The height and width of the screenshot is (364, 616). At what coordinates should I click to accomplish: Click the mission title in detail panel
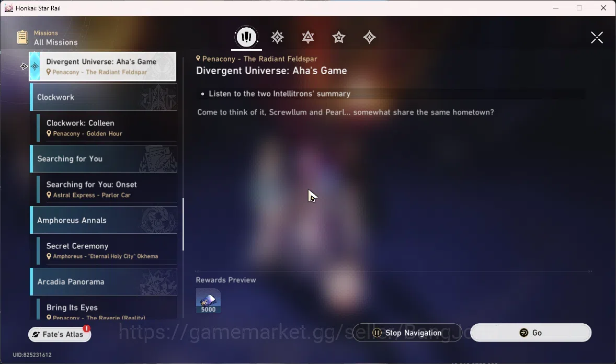coord(271,71)
